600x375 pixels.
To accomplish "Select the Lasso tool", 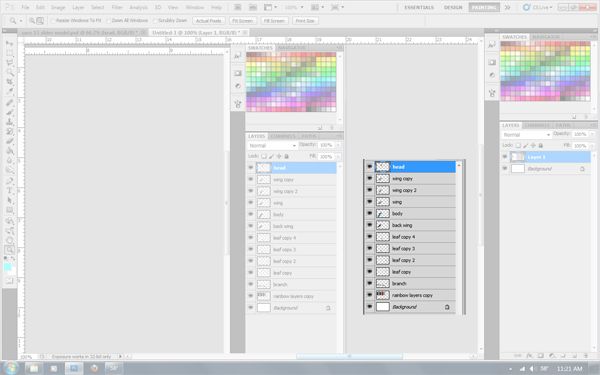I will [x=9, y=63].
